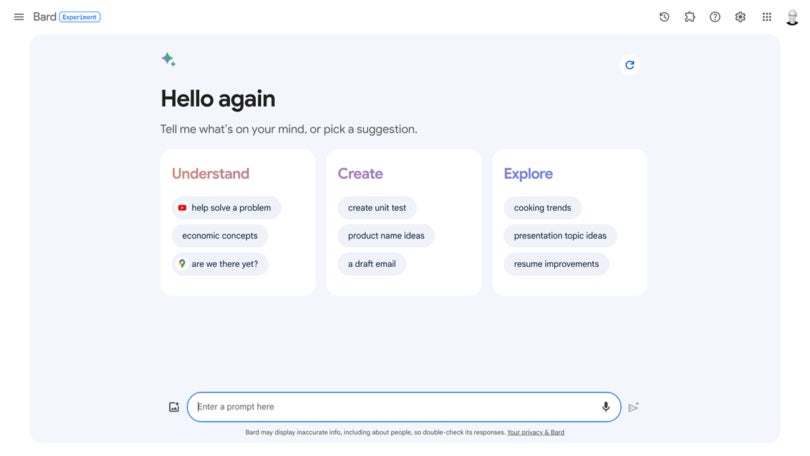Screen dimensions: 810x456
Task: Select the 'cooking trends' chip
Action: pos(542,208)
